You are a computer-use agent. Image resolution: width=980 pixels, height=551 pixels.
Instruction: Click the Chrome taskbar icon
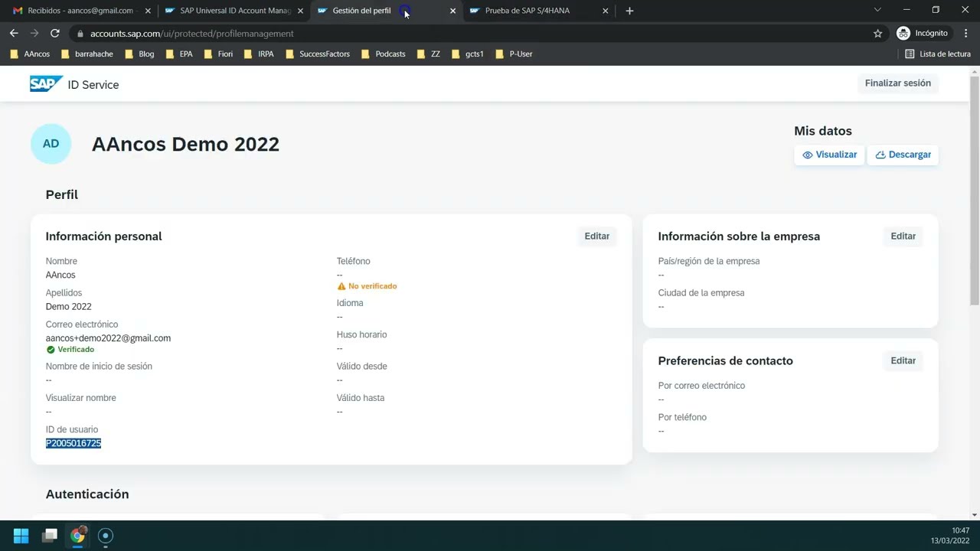pyautogui.click(x=78, y=536)
